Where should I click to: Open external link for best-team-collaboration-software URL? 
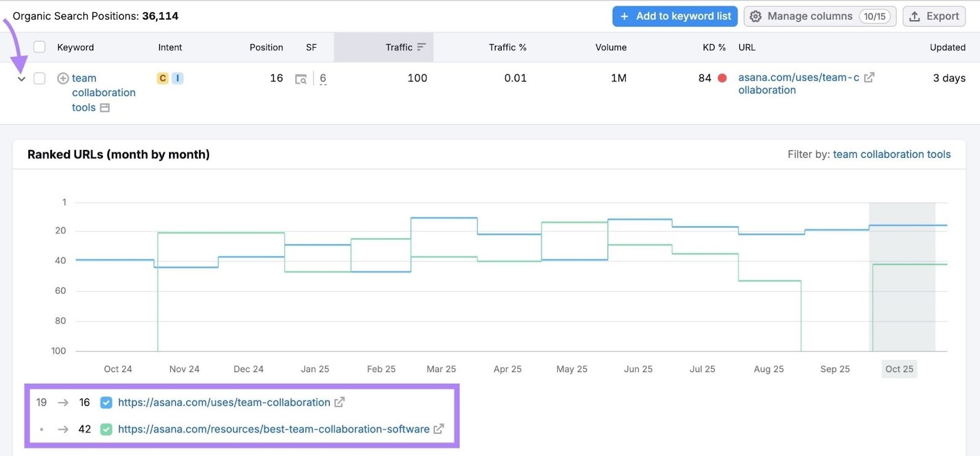(x=439, y=429)
